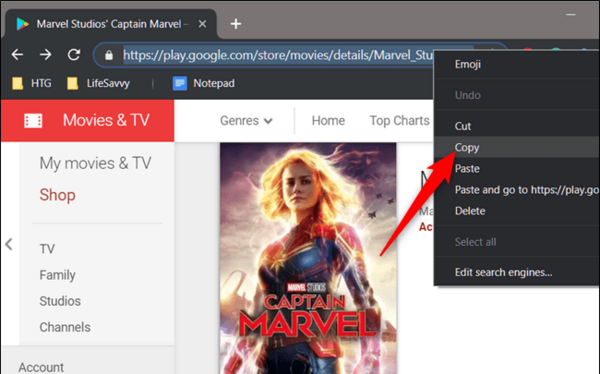Click the highlighted URL in address bar
The height and width of the screenshot is (374, 600).
pyautogui.click(x=278, y=55)
